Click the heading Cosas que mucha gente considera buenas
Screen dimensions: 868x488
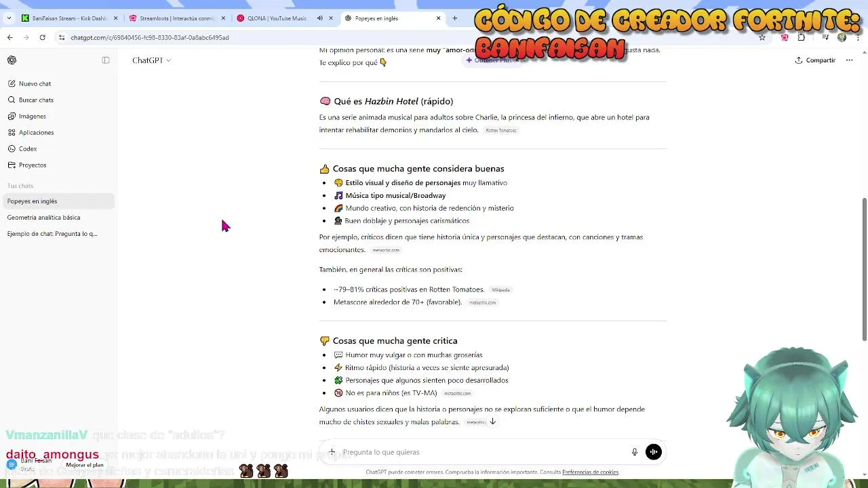pos(418,169)
